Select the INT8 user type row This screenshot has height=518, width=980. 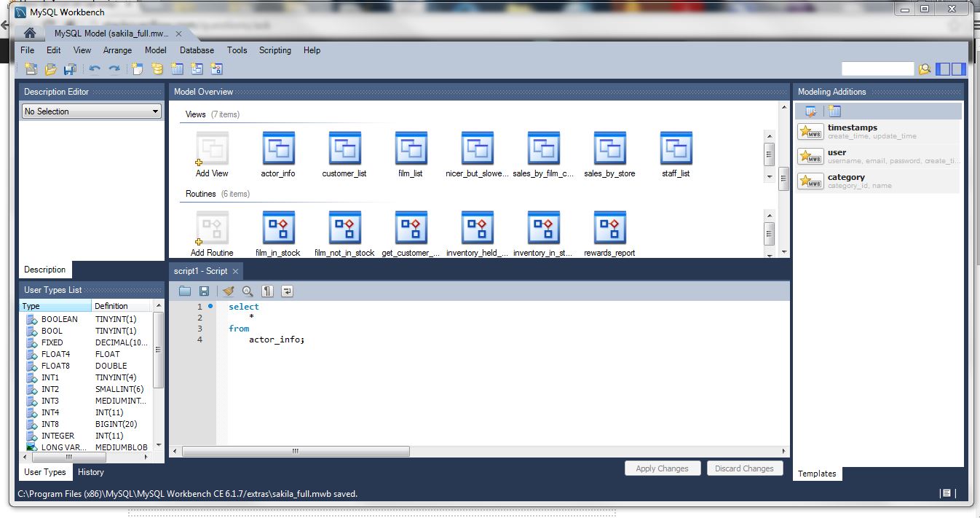pos(87,424)
